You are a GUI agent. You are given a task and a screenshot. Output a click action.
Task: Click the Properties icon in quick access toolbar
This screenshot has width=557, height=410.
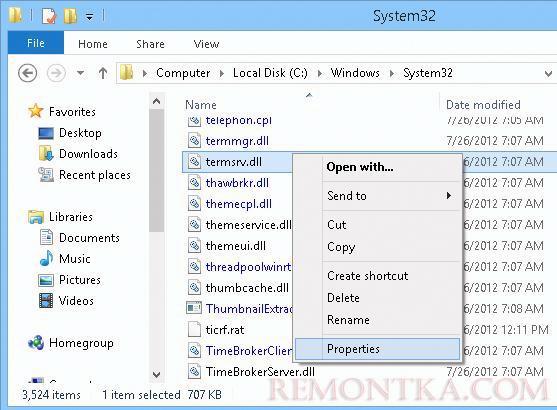pos(49,16)
